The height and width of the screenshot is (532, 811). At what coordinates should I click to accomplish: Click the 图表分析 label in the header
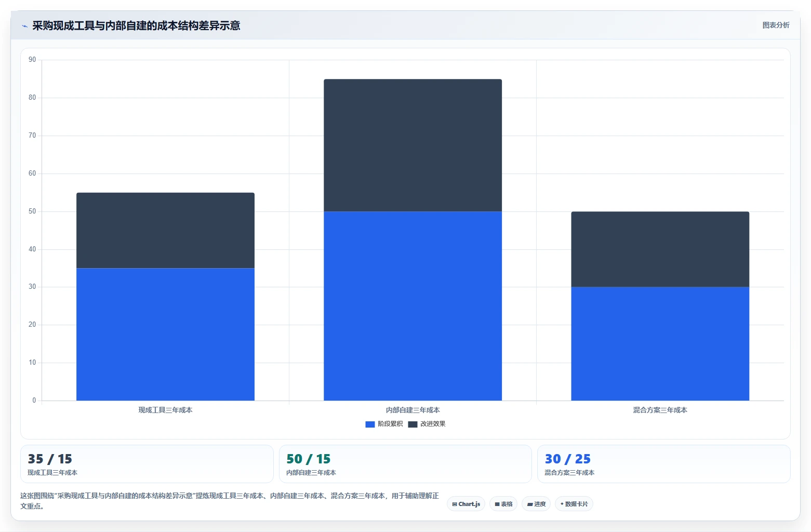(x=776, y=25)
